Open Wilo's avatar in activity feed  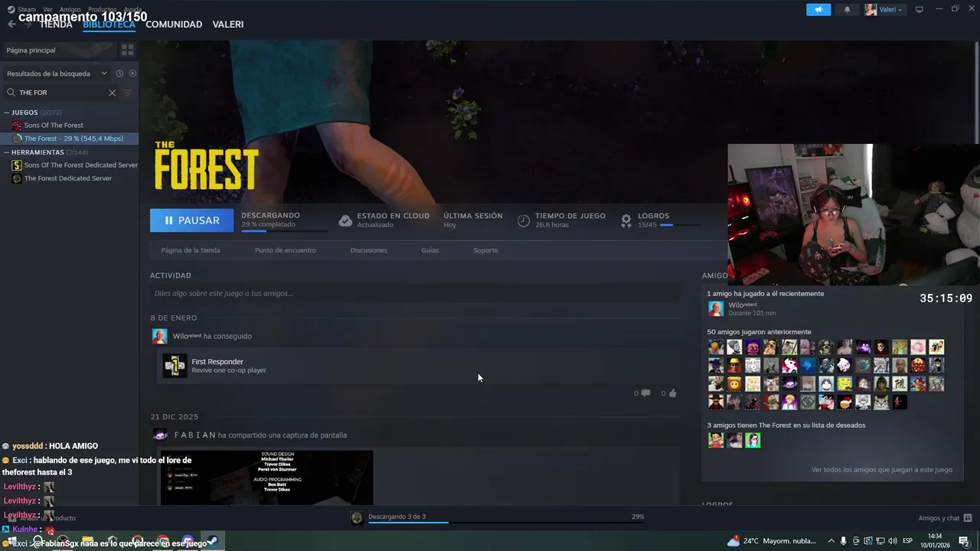(x=159, y=336)
